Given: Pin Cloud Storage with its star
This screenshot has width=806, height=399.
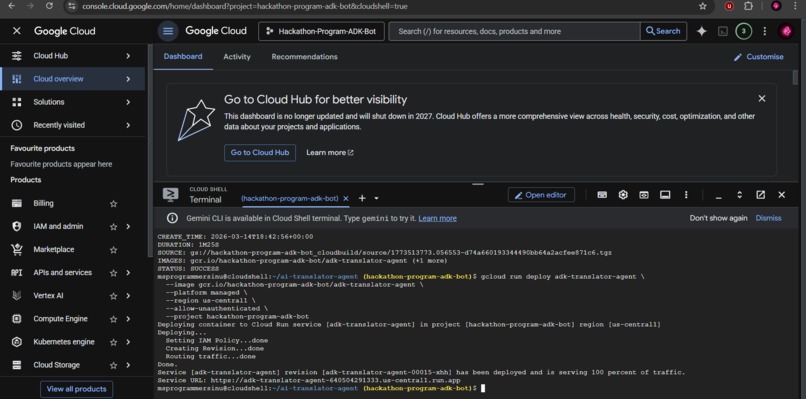Looking at the screenshot, I should click(114, 366).
